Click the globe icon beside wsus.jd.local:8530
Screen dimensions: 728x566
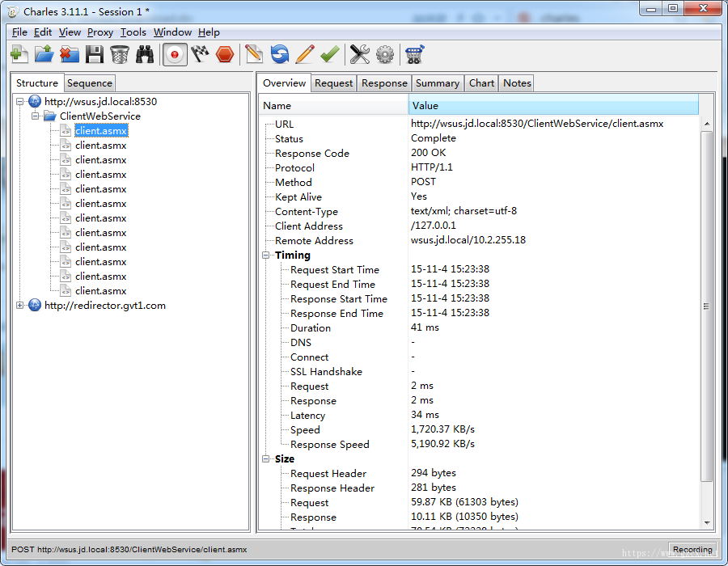35,101
